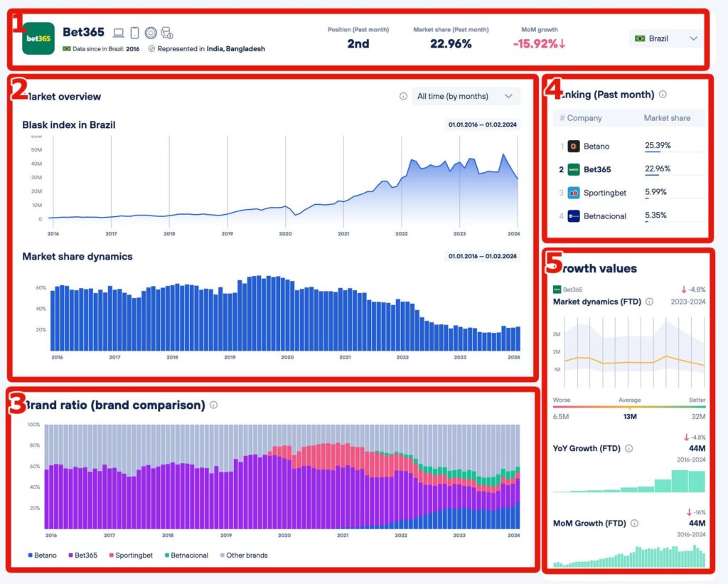Click the -15.92% MoM growth value
The image size is (728, 584).
point(535,43)
